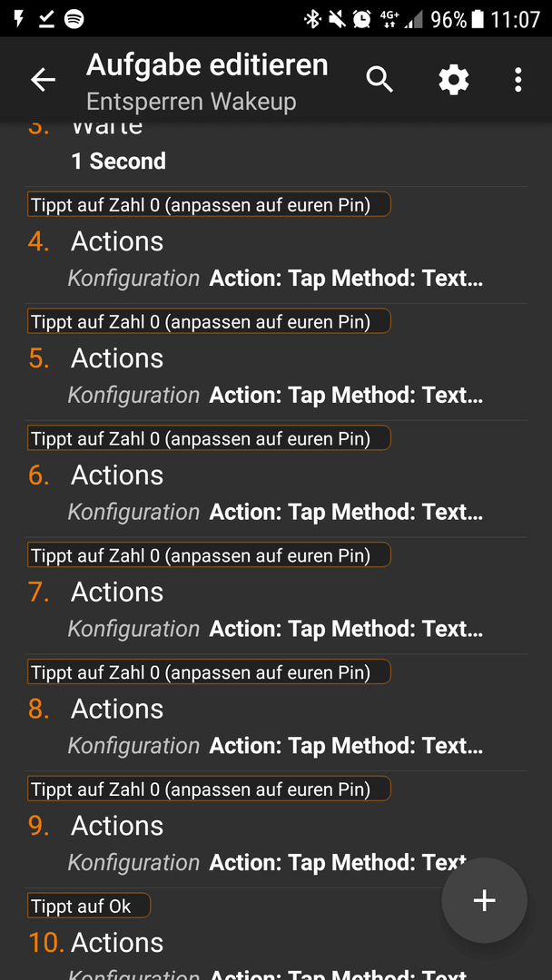Screen dimensions: 552x980
Task: Open the search magnifier icon
Action: [x=379, y=80]
